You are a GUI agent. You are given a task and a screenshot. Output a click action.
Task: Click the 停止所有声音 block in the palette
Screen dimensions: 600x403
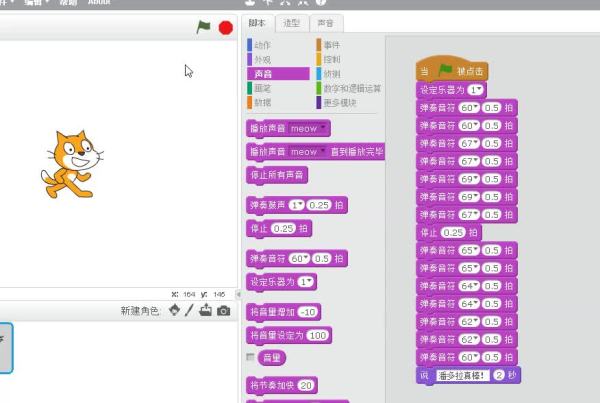click(277, 176)
